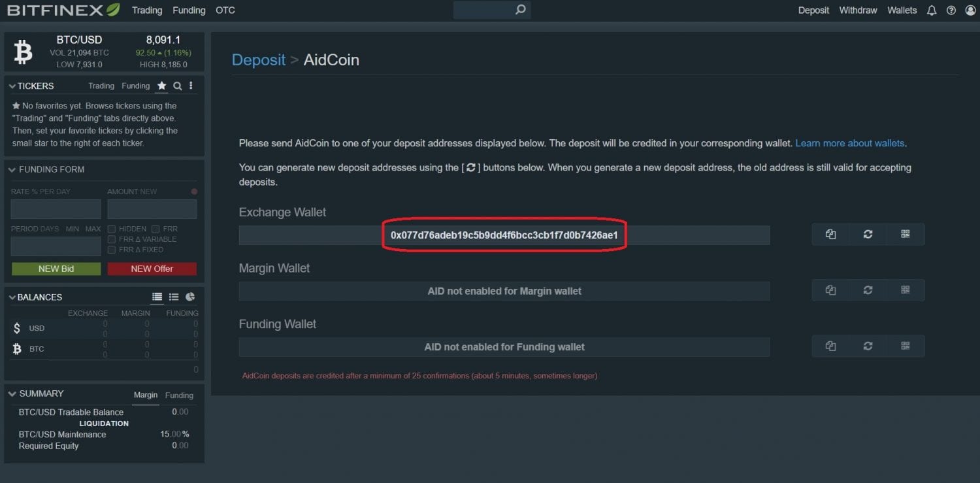Image resolution: width=980 pixels, height=483 pixels.
Task: Open the notifications bell
Action: (x=932, y=10)
